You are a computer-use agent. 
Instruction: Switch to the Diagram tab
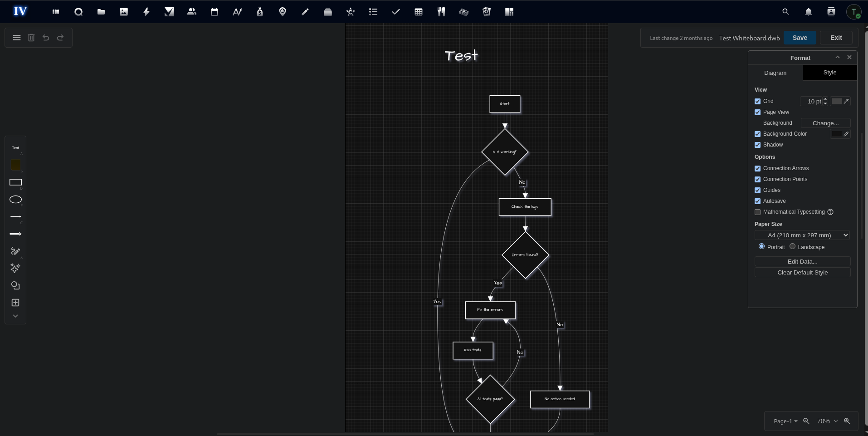click(775, 73)
